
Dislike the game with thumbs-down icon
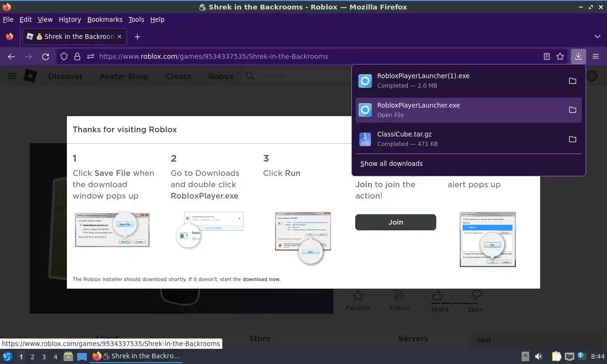tap(476, 296)
